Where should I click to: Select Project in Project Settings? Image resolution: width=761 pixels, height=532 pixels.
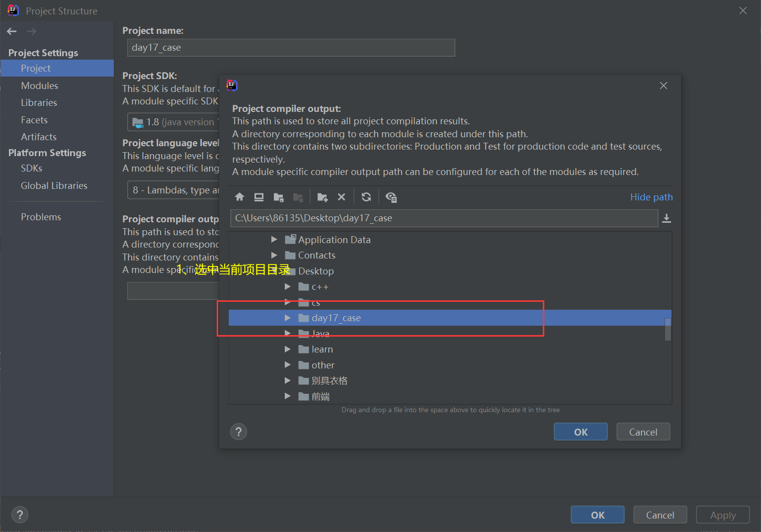[57, 68]
